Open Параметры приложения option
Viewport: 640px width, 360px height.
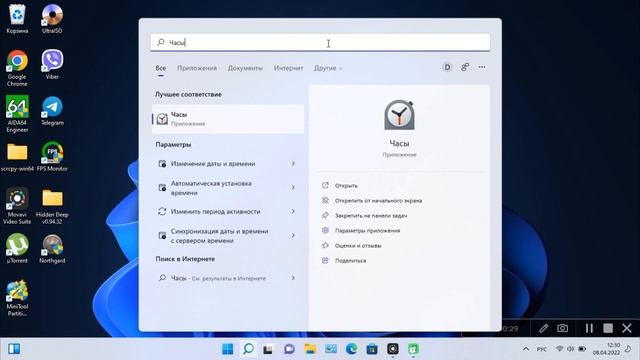(367, 231)
